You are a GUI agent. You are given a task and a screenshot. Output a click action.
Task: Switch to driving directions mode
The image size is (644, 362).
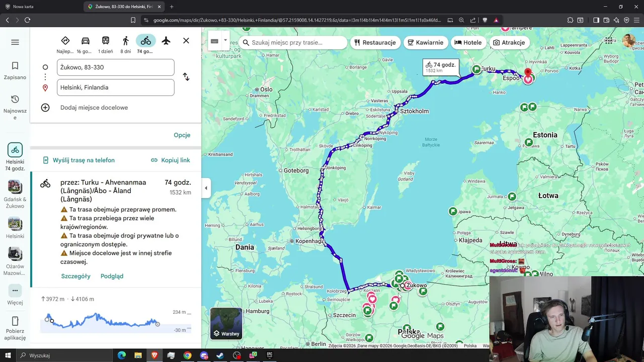click(x=86, y=44)
